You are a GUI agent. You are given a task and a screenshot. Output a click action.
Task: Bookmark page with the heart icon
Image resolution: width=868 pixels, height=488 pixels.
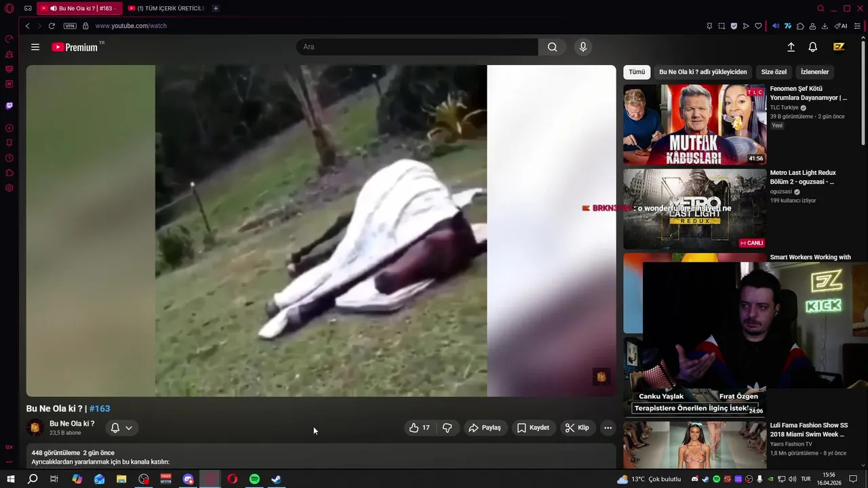(x=758, y=26)
